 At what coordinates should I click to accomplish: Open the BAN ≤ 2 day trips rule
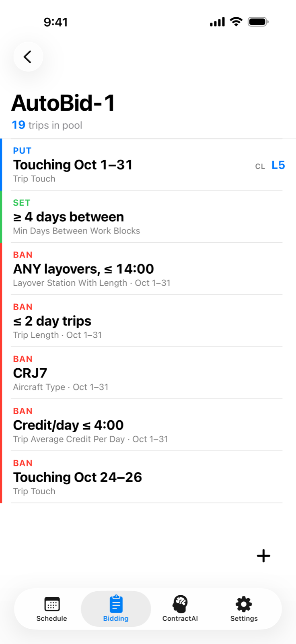[x=148, y=321]
